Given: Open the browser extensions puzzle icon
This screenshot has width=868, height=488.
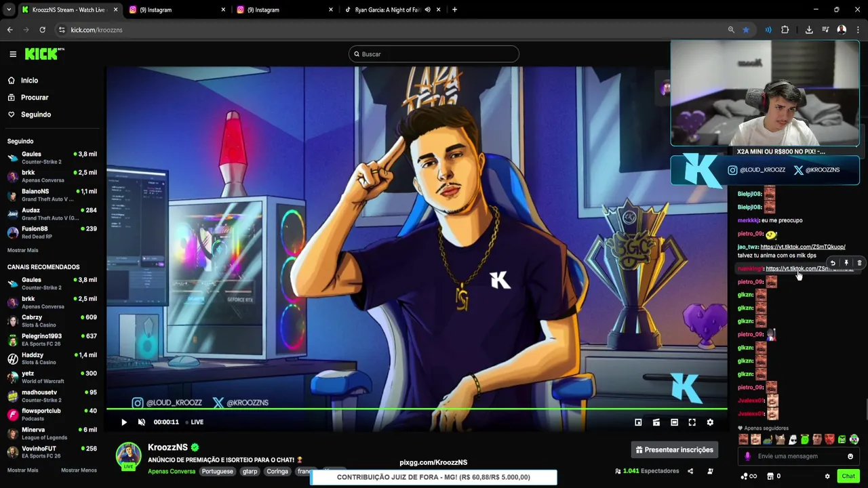Looking at the screenshot, I should coord(785,30).
